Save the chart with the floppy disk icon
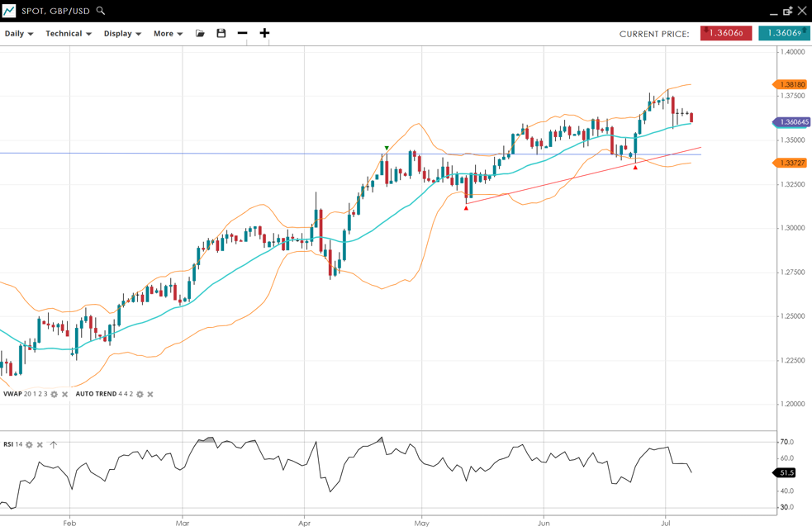 point(221,34)
